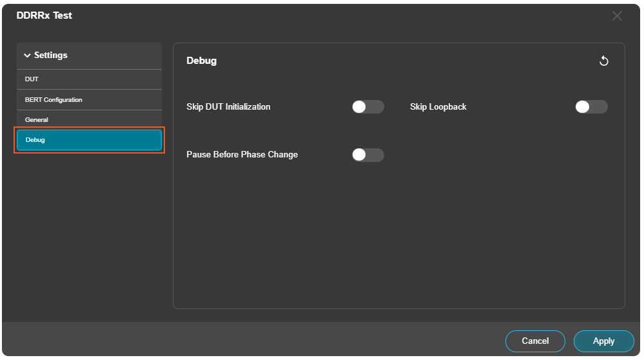This screenshot has width=644, height=360.
Task: Collapse the Settings chevron arrow
Action: (27, 55)
